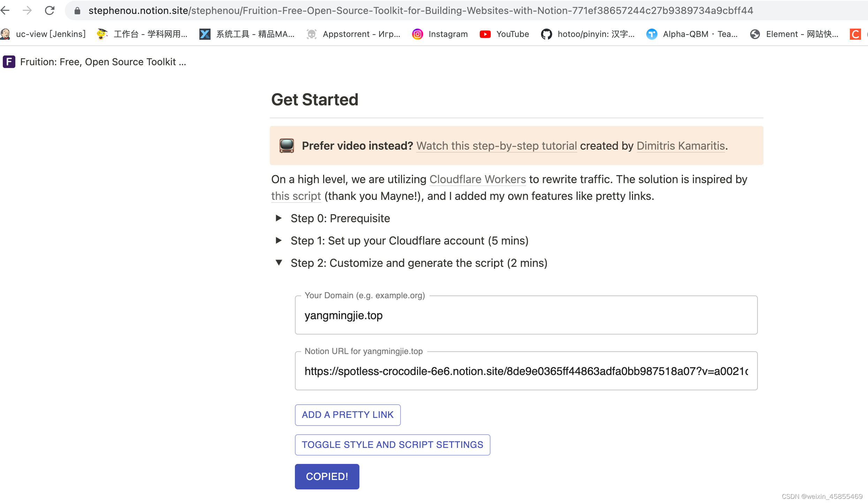Click the browser back navigation arrow

tap(5, 10)
